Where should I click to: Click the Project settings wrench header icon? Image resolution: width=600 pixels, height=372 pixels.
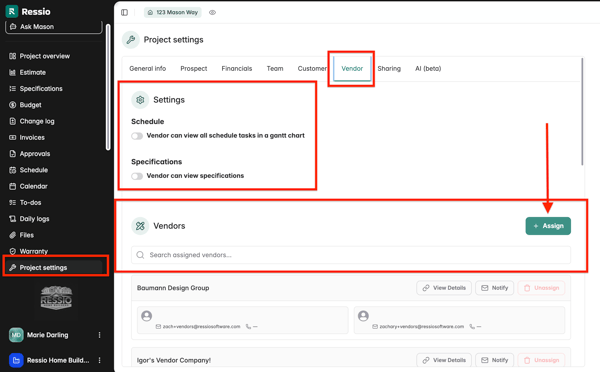(x=131, y=40)
